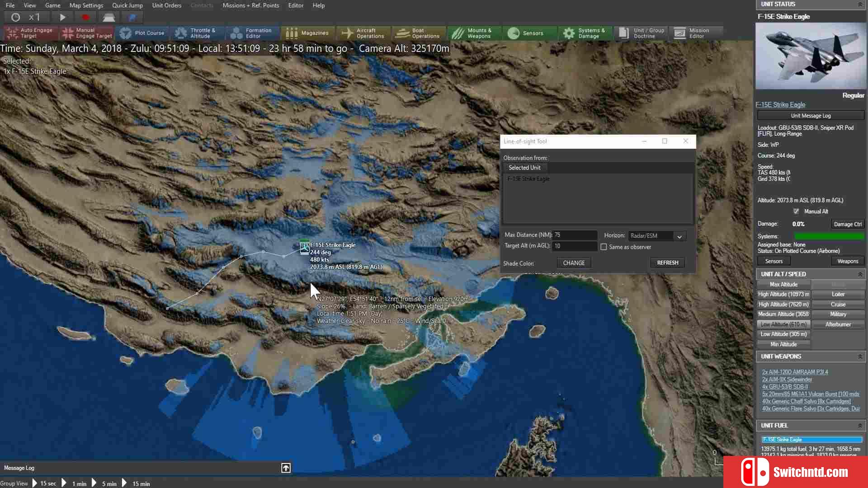Open Magazines panel
868x488 pixels.
click(308, 33)
